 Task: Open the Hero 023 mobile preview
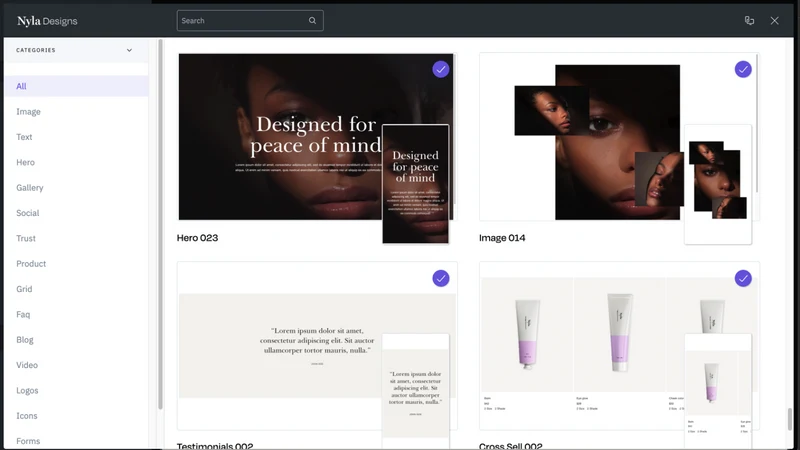(415, 184)
